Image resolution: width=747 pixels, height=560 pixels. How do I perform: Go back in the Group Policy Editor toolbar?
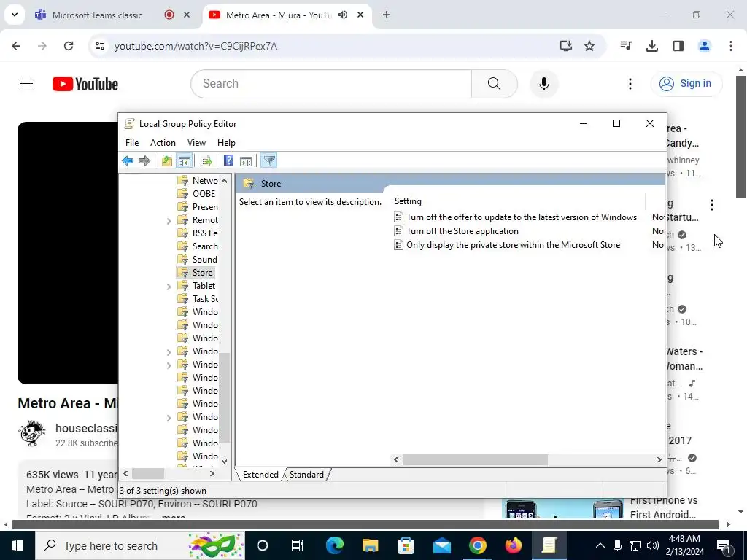[x=128, y=161]
